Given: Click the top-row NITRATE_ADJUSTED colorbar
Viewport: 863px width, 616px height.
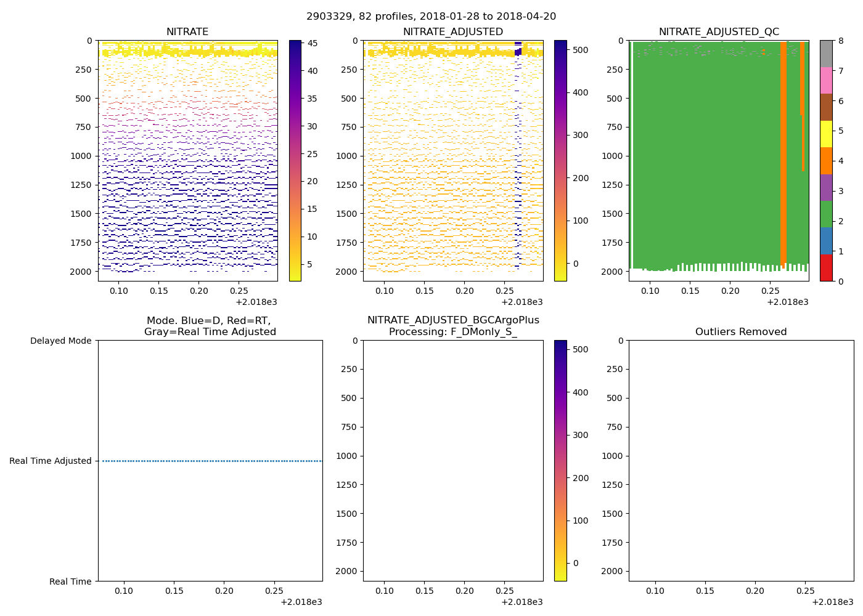Looking at the screenshot, I should (560, 160).
